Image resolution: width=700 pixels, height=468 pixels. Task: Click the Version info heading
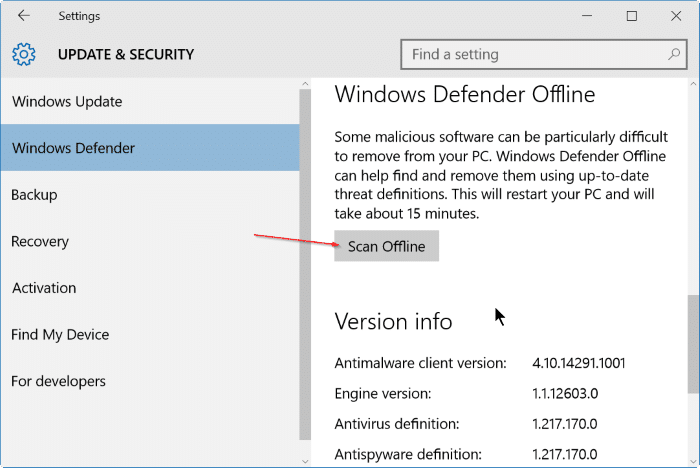393,322
